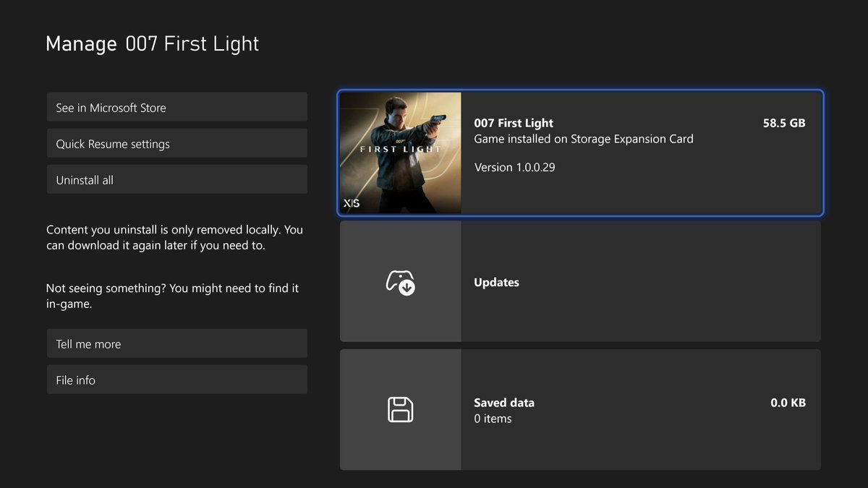868x488 pixels.
Task: Open Quick Resume settings
Action: (x=176, y=143)
